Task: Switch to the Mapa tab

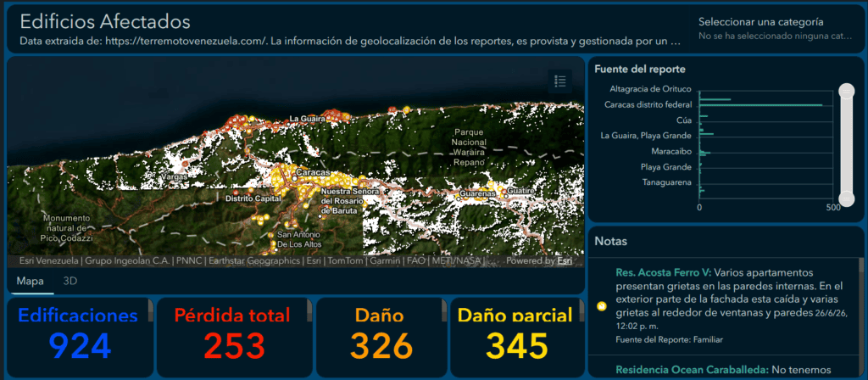Action: [30, 281]
